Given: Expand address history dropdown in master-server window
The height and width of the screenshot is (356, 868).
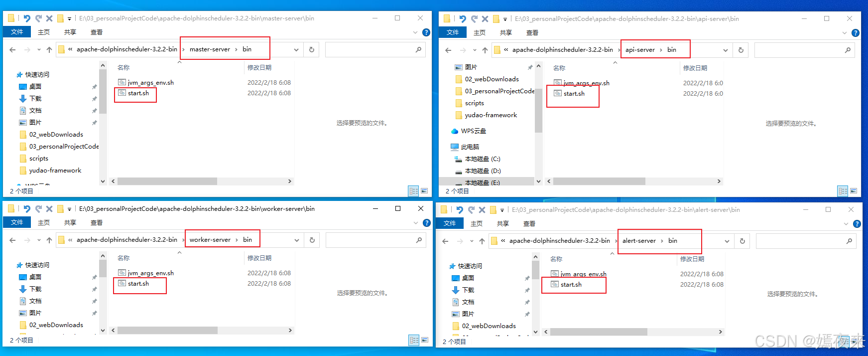Looking at the screenshot, I should point(296,49).
